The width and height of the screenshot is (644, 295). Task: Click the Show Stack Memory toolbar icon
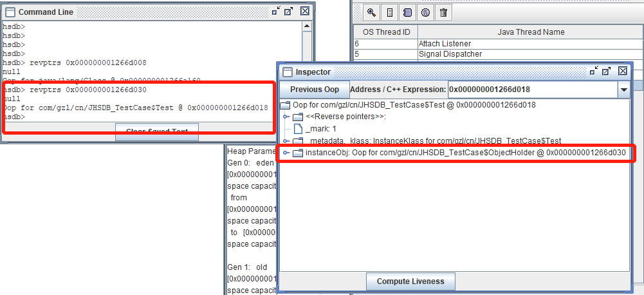(x=390, y=12)
